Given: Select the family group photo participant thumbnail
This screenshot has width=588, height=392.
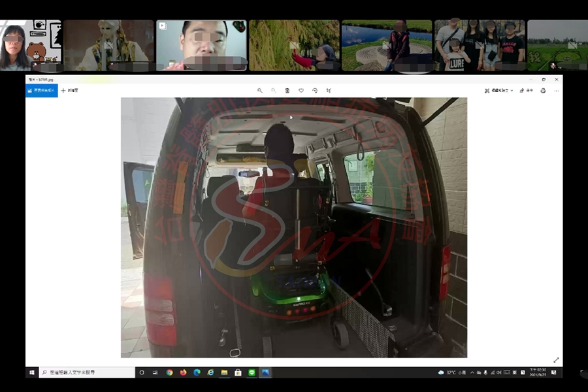Looking at the screenshot, I should (480, 45).
